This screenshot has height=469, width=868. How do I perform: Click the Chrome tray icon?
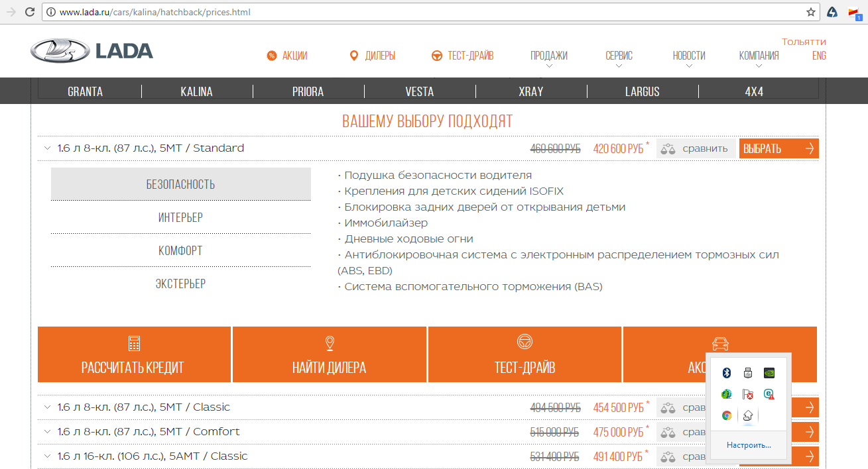(x=726, y=416)
